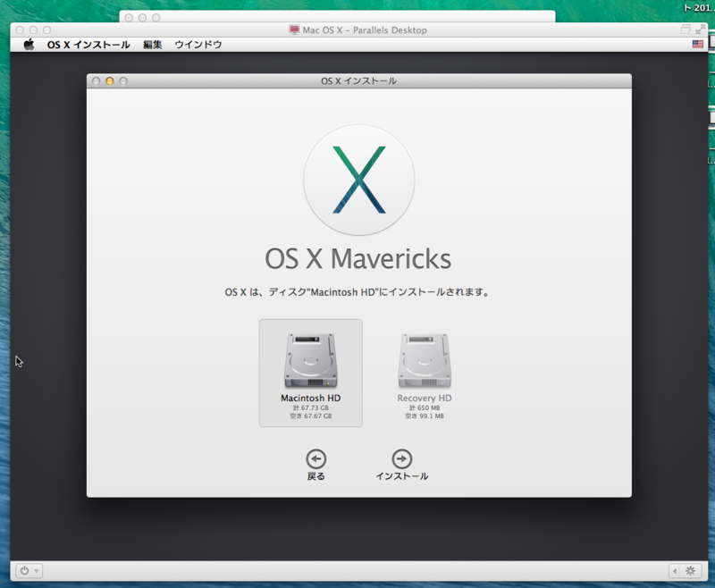The width and height of the screenshot is (715, 588).
Task: Click the '空き 99.1 MB' free space text
Action: (x=425, y=416)
